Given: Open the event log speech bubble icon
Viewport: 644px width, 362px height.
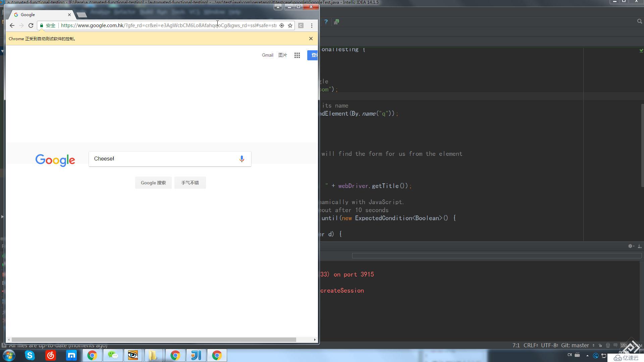Looking at the screenshot, I should (615, 345).
